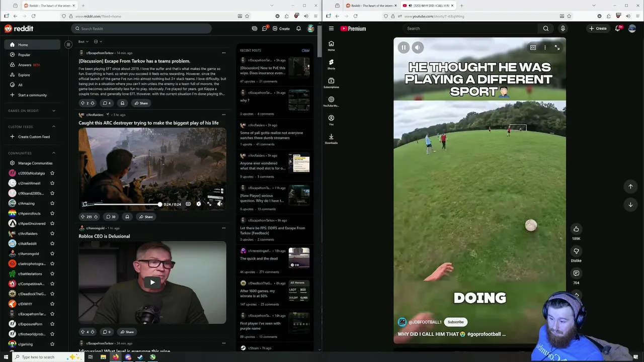Image resolution: width=644 pixels, height=362 pixels.
Task: Toggle fullscreen on the YouTube short
Action: (x=557, y=48)
